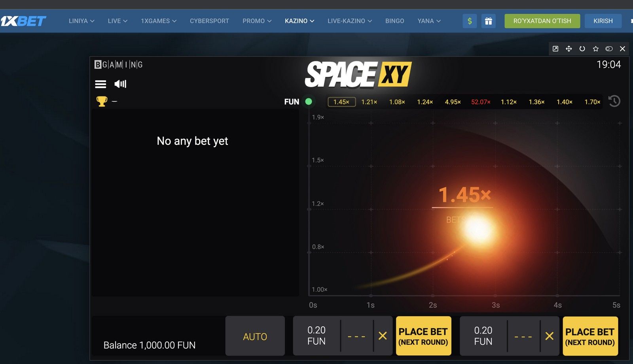This screenshot has width=633, height=364.
Task: Expand the LINIYA dropdown menu
Action: coord(81,21)
